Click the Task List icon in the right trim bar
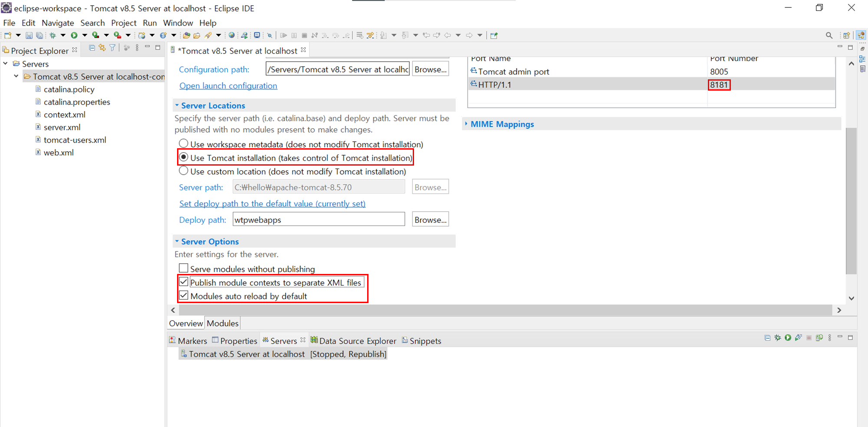Screen dimensions: 868x427 coord(862,69)
